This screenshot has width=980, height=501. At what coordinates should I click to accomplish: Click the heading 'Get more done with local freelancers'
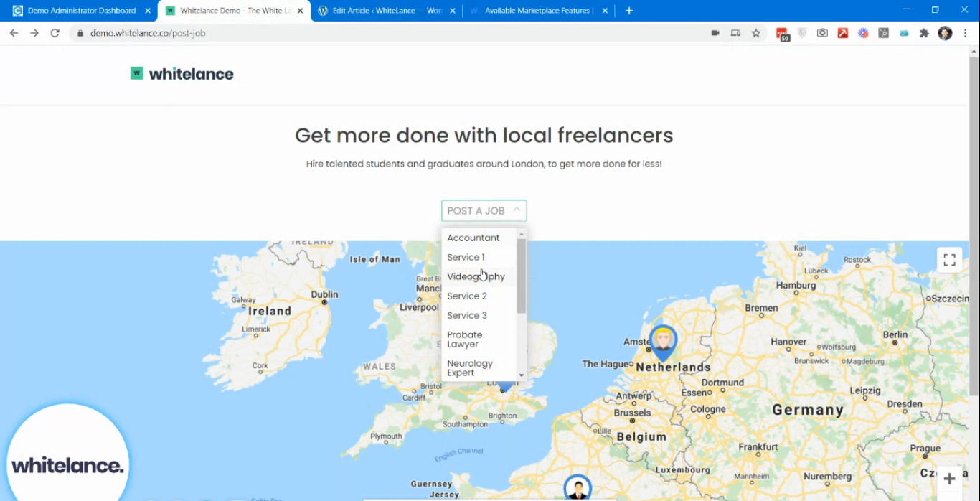(x=484, y=135)
